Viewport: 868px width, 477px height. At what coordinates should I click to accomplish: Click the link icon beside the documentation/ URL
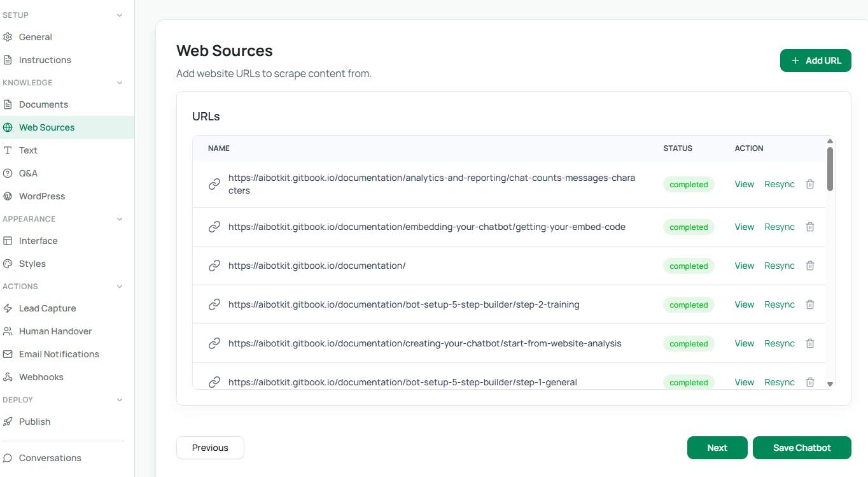point(214,266)
